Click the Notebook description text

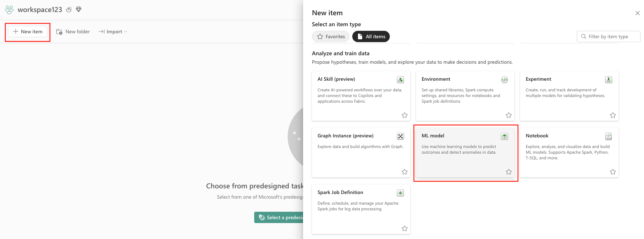coord(568,152)
